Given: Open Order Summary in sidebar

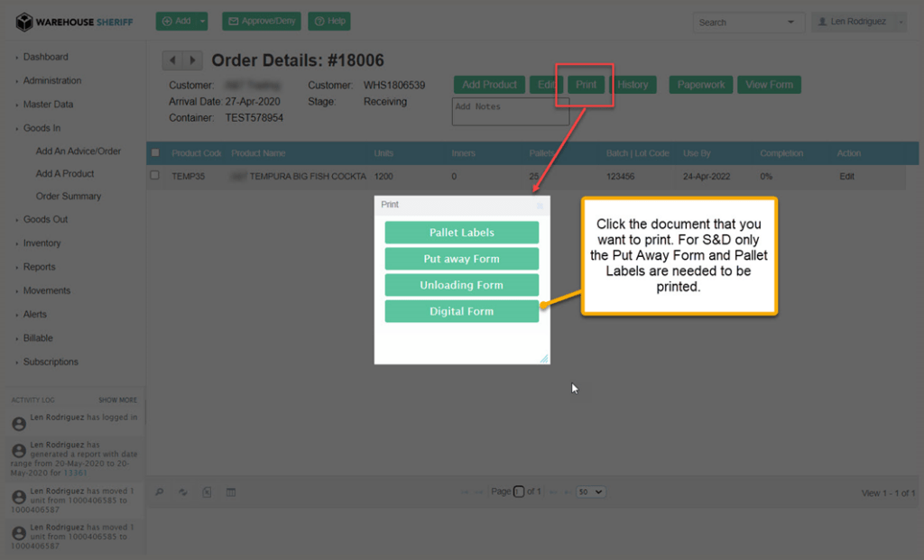Looking at the screenshot, I should 69,196.
